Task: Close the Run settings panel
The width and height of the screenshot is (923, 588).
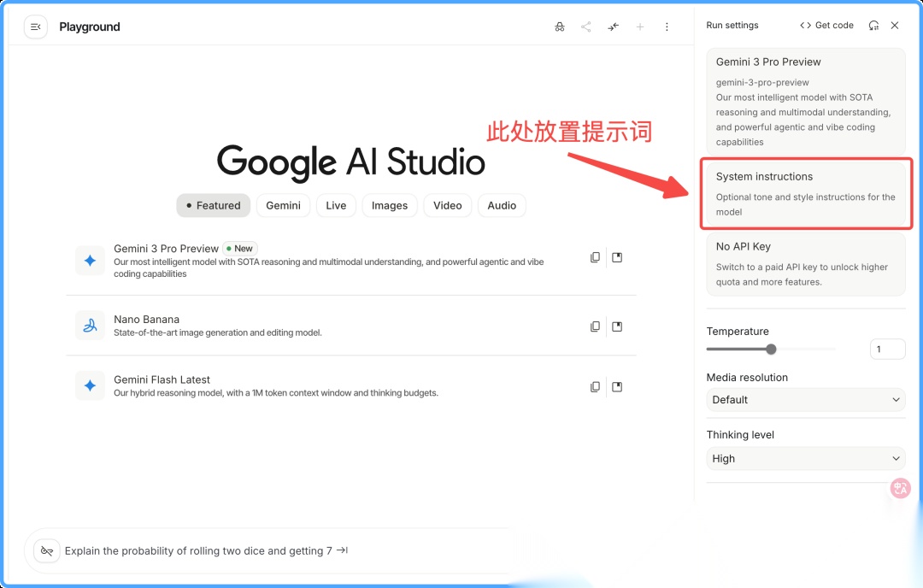Action: click(895, 26)
